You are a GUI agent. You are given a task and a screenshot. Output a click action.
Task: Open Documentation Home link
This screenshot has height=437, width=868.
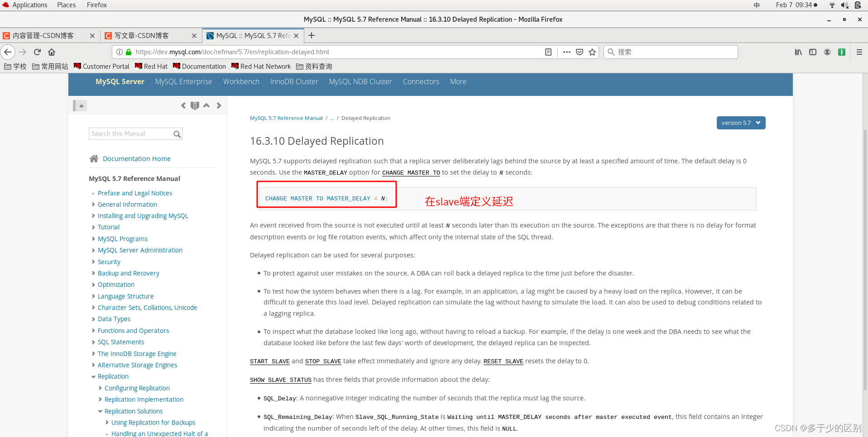pyautogui.click(x=137, y=159)
